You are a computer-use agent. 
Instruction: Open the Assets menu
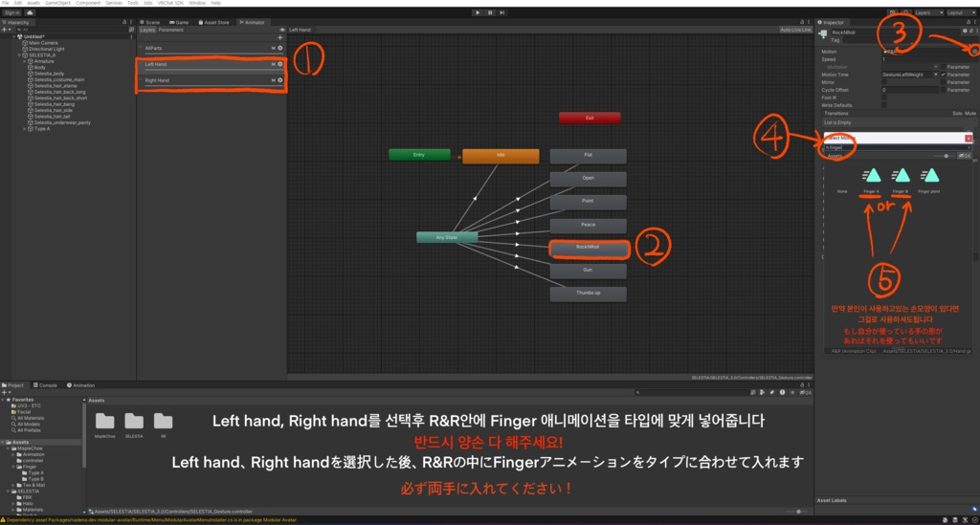33,3
